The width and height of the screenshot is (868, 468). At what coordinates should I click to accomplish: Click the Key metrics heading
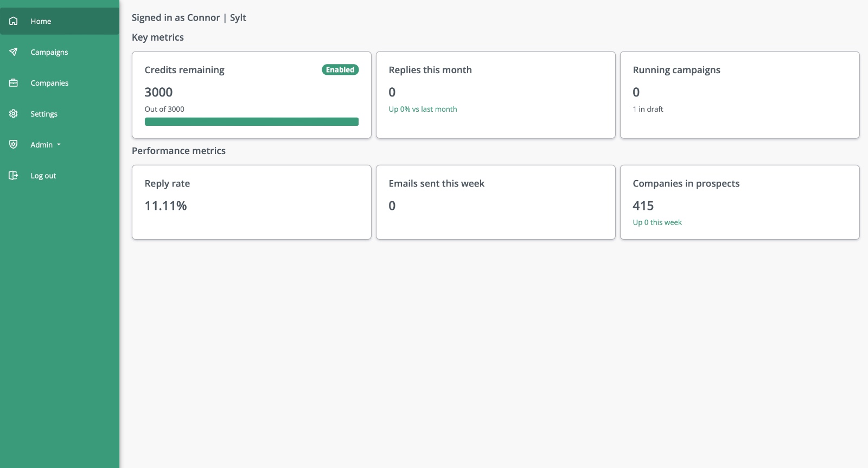[158, 37]
